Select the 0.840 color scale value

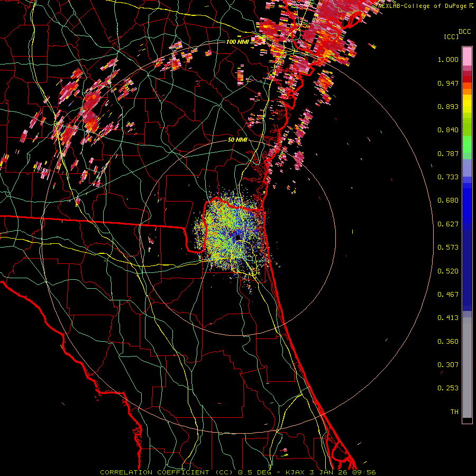tap(448, 130)
